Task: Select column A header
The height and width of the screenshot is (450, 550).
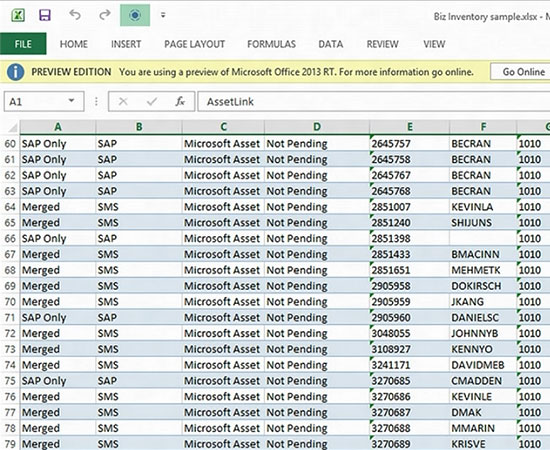Action: point(58,127)
